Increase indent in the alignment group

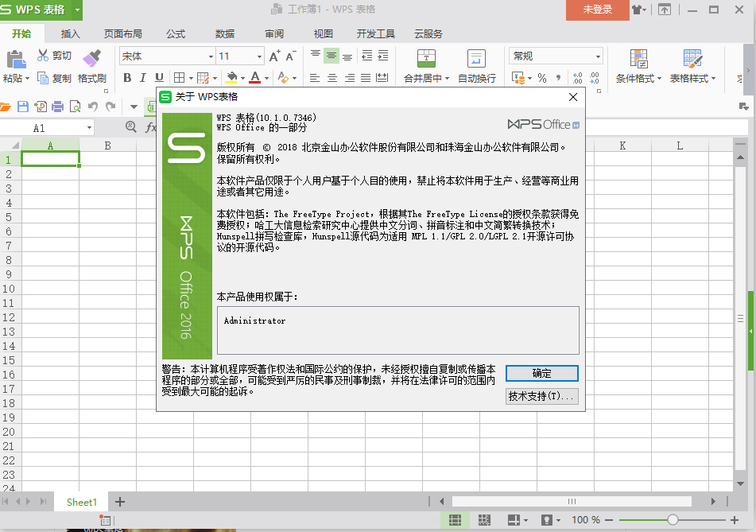click(x=383, y=56)
